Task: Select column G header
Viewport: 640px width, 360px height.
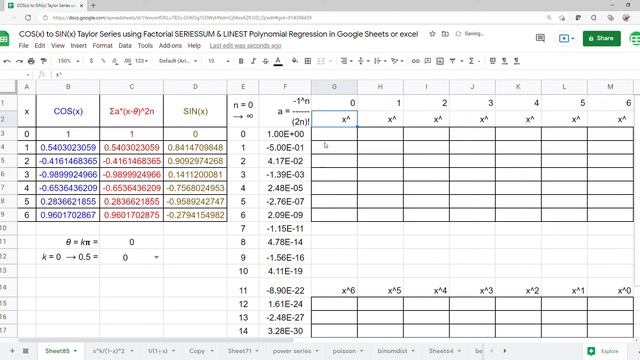Action: click(x=334, y=87)
